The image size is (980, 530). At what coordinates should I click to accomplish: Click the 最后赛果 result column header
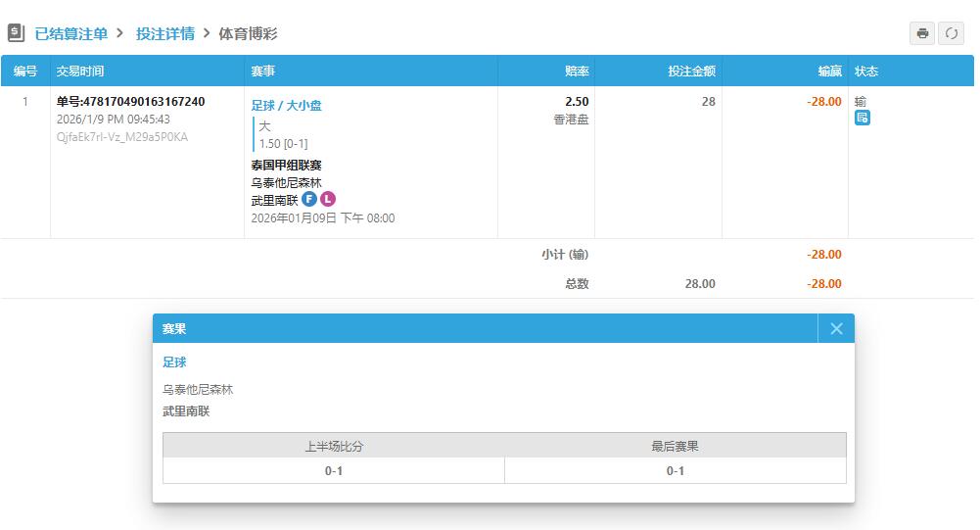pos(675,447)
